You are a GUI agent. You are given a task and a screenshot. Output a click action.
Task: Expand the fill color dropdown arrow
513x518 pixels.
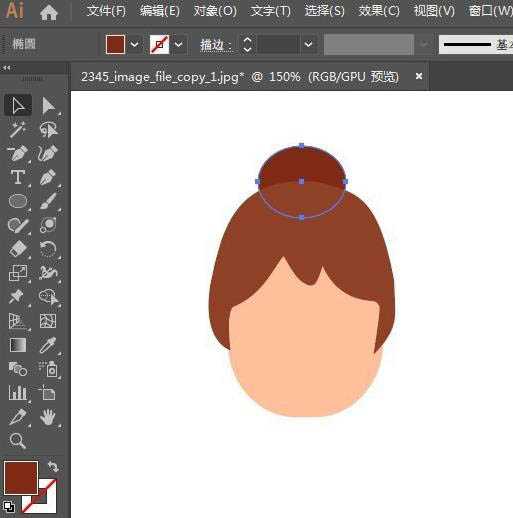pyautogui.click(x=134, y=44)
